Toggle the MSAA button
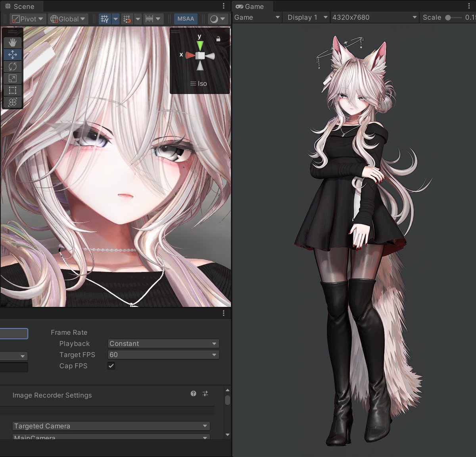Image resolution: width=476 pixels, height=457 pixels. coord(186,19)
